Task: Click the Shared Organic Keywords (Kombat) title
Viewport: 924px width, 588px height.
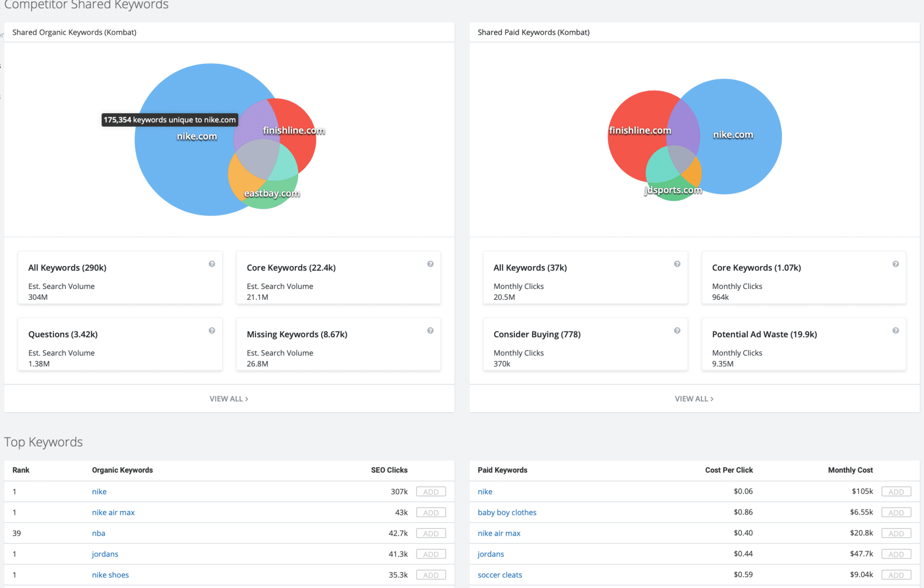Action: coord(74,32)
